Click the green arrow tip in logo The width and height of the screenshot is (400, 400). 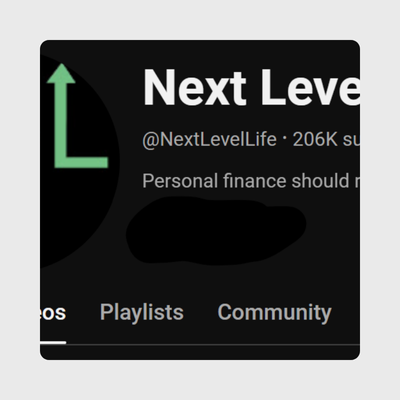pyautogui.click(x=61, y=73)
